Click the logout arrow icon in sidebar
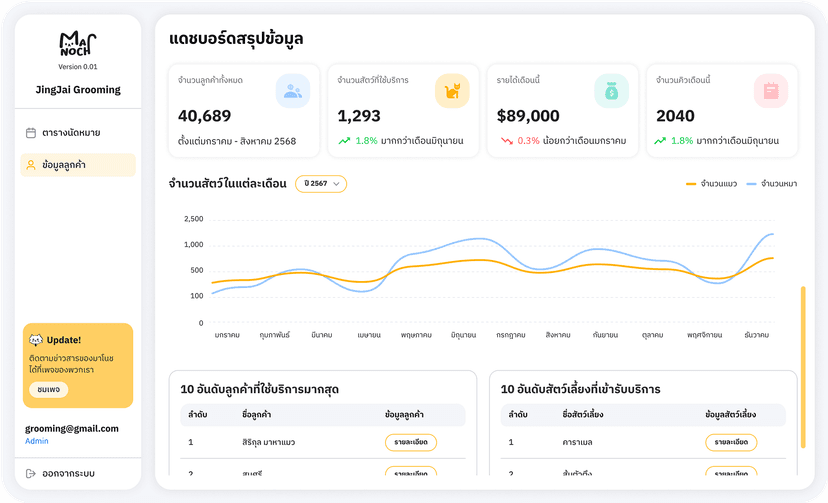This screenshot has width=828, height=503. 31,473
